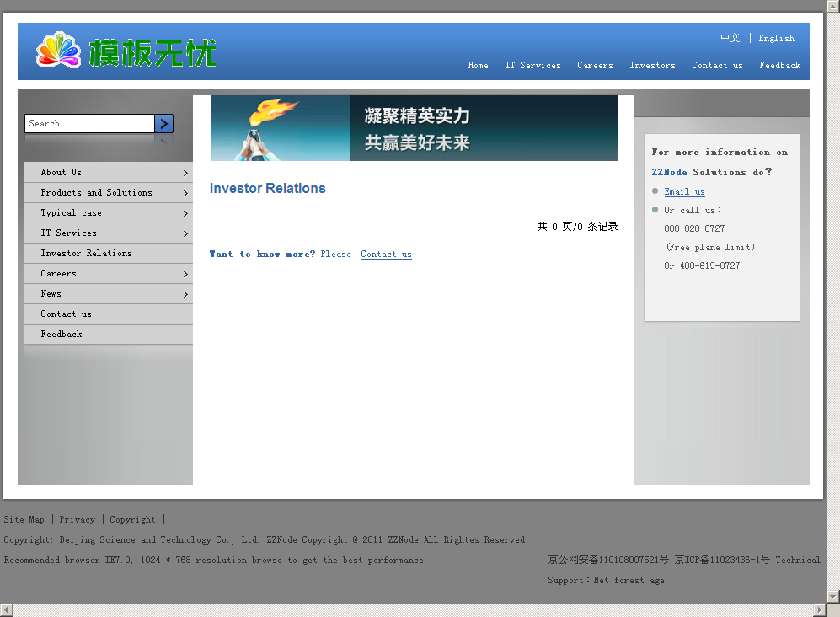840x617 pixels.
Task: Open the Site Map footer link
Action: (x=24, y=519)
